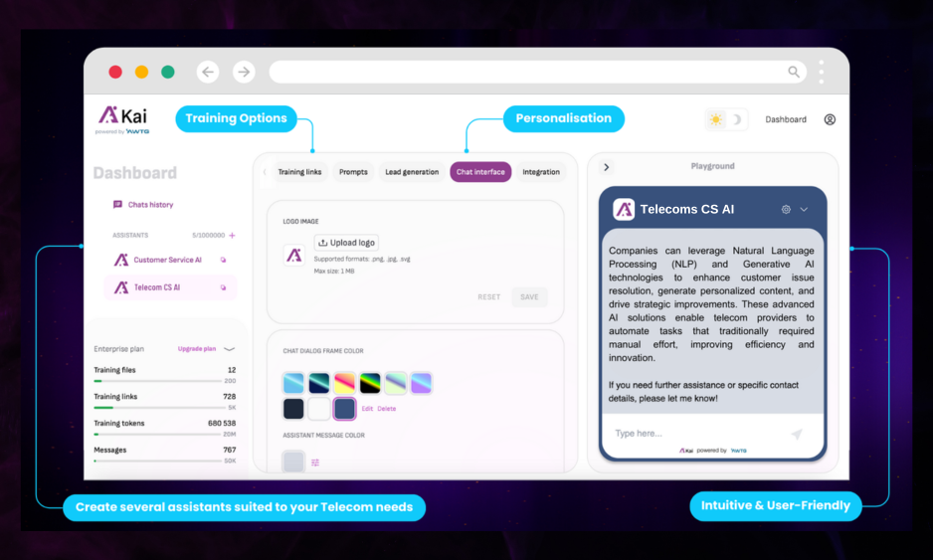Click the Training tokens value 680 538
The height and width of the screenshot is (560, 933).
[x=222, y=424]
